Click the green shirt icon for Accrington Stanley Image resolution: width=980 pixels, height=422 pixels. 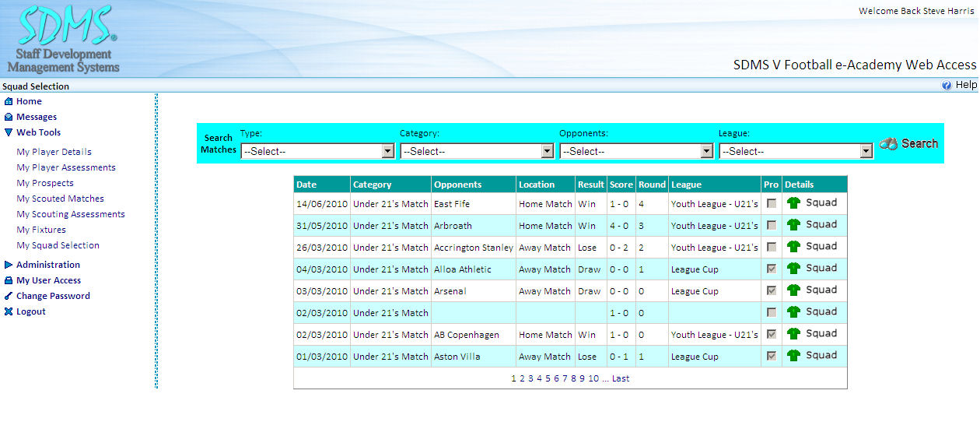(793, 247)
